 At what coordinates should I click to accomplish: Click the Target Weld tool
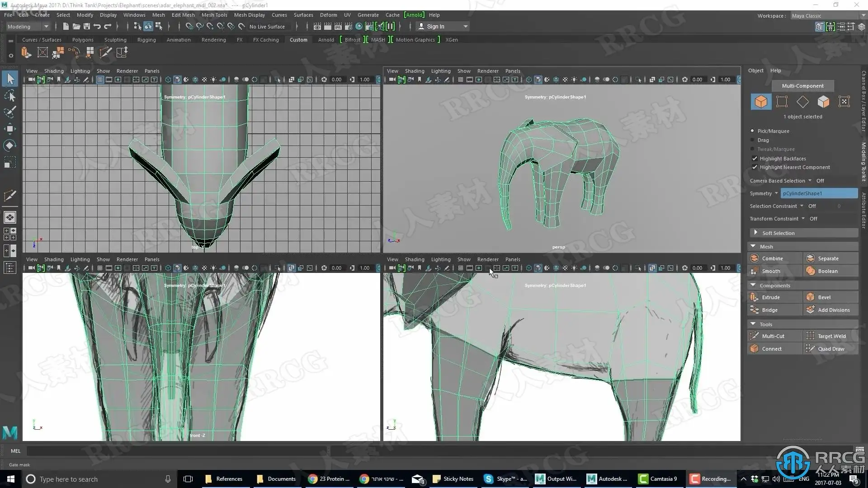(x=831, y=336)
